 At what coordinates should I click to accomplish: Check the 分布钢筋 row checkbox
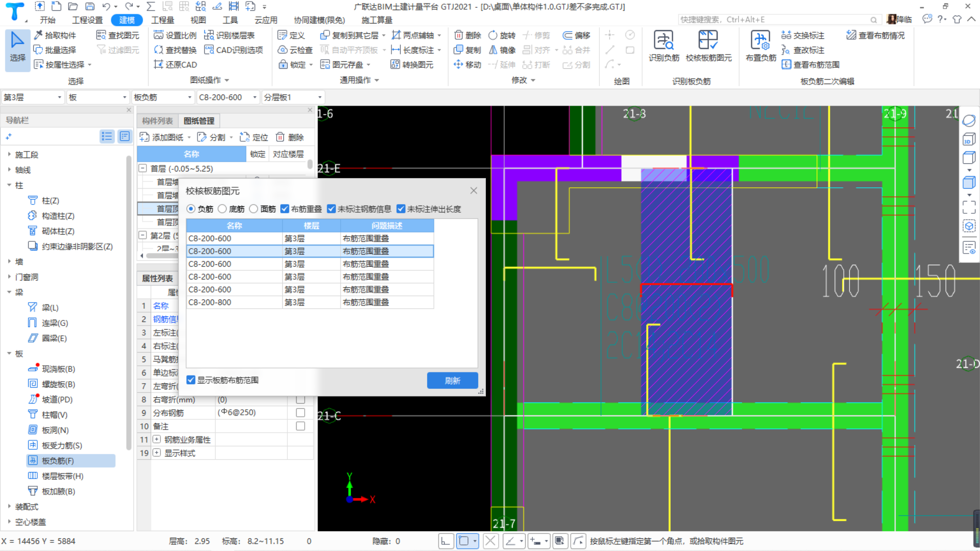[x=301, y=412]
